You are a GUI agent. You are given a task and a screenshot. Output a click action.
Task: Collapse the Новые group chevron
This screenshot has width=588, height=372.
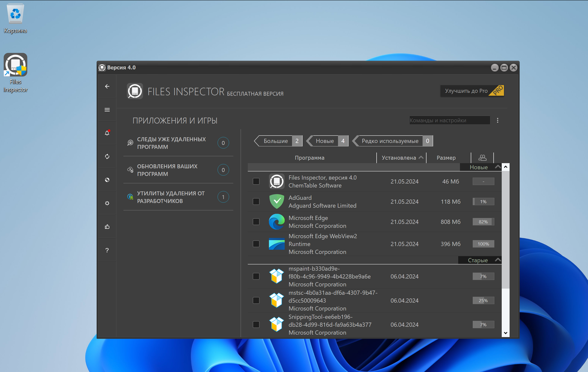pos(497,167)
